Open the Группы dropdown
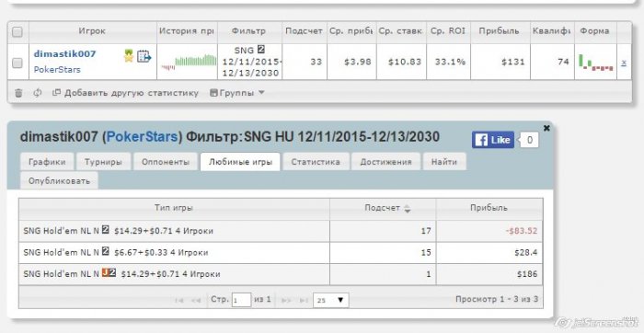Screen dimensions: 644x333 [x=237, y=93]
